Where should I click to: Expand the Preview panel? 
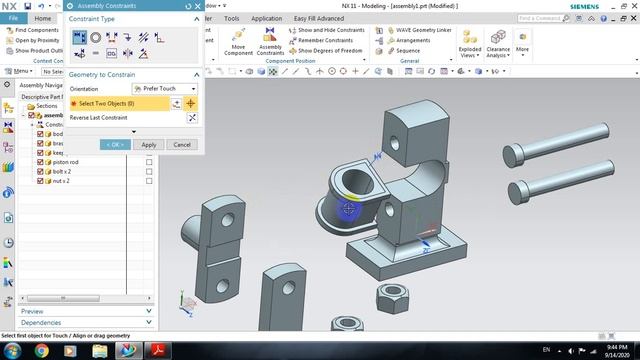pos(149,311)
